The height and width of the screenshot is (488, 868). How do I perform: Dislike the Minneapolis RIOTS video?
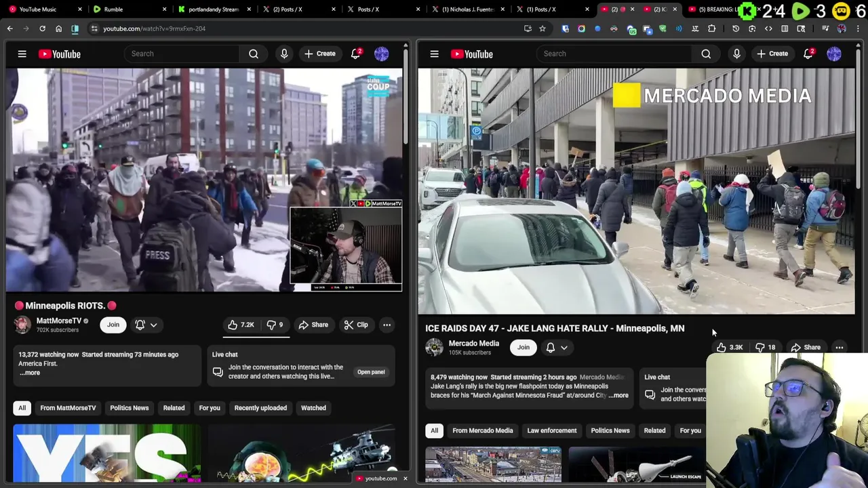click(x=275, y=325)
